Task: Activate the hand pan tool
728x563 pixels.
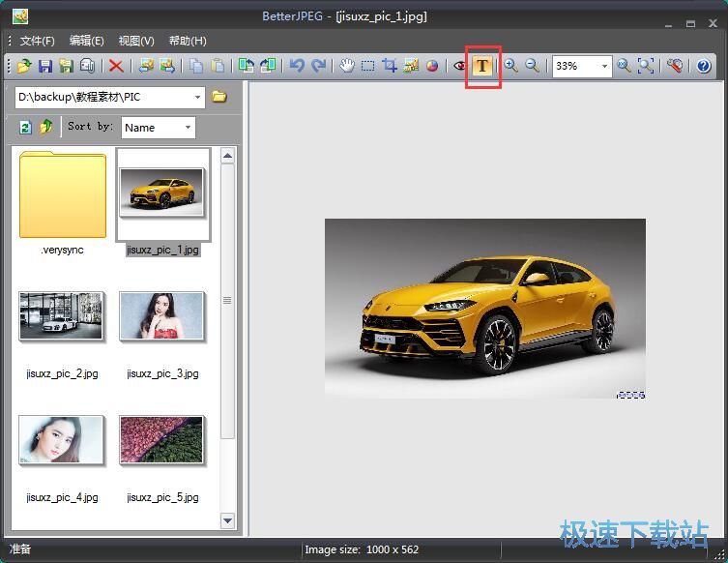Action: 347,66
